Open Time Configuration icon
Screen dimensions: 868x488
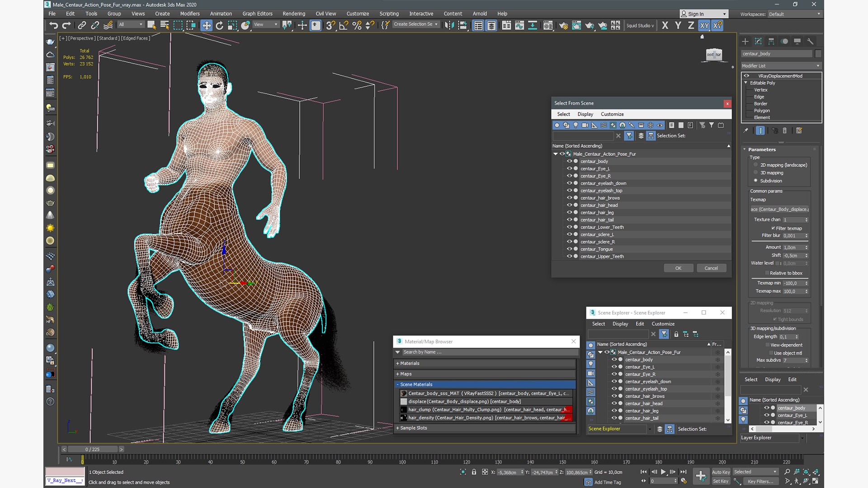point(684,481)
